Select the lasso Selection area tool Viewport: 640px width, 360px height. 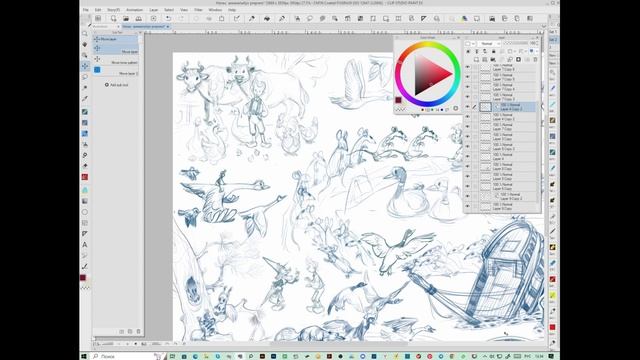click(x=84, y=76)
